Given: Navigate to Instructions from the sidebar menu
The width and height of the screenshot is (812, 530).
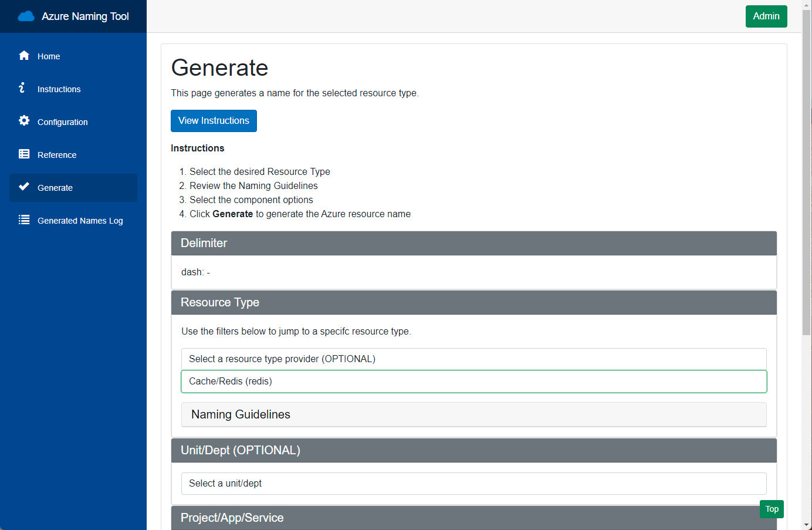Looking at the screenshot, I should click(59, 89).
